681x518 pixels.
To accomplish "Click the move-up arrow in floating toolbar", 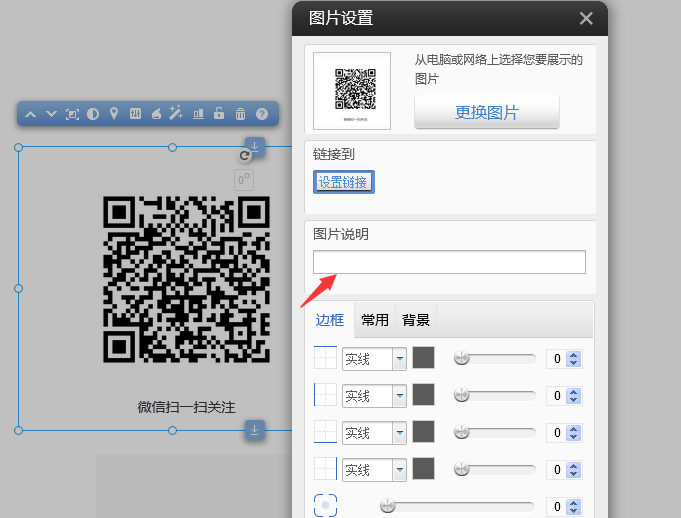I will [30, 114].
